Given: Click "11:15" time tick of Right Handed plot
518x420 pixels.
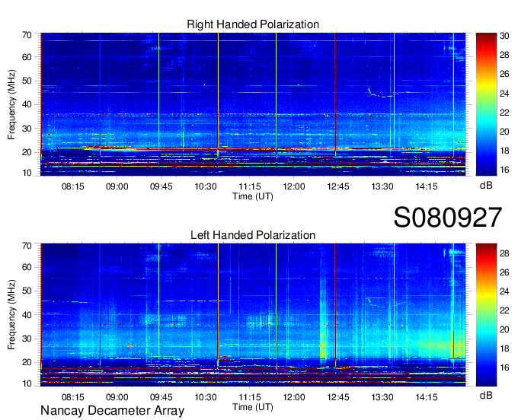Looking at the screenshot, I should (x=250, y=186).
